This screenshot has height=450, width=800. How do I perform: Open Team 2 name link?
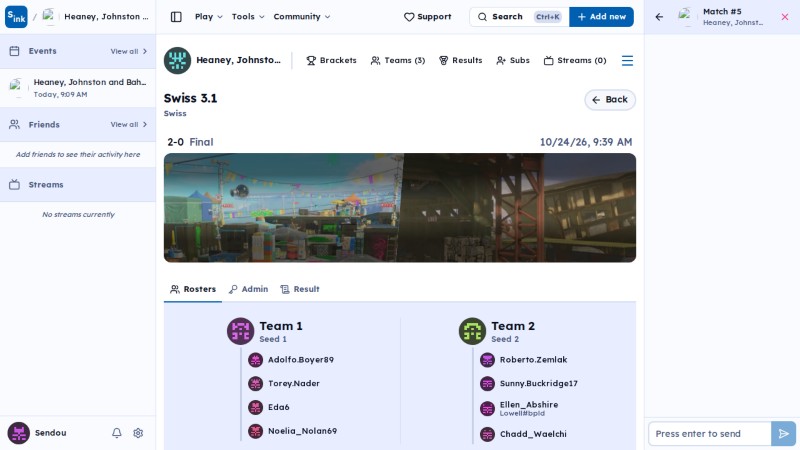[x=513, y=326]
